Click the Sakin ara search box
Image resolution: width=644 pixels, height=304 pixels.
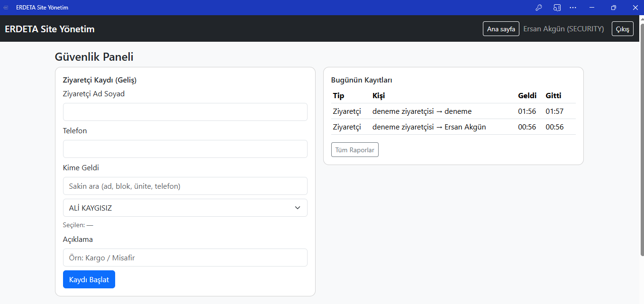click(185, 186)
